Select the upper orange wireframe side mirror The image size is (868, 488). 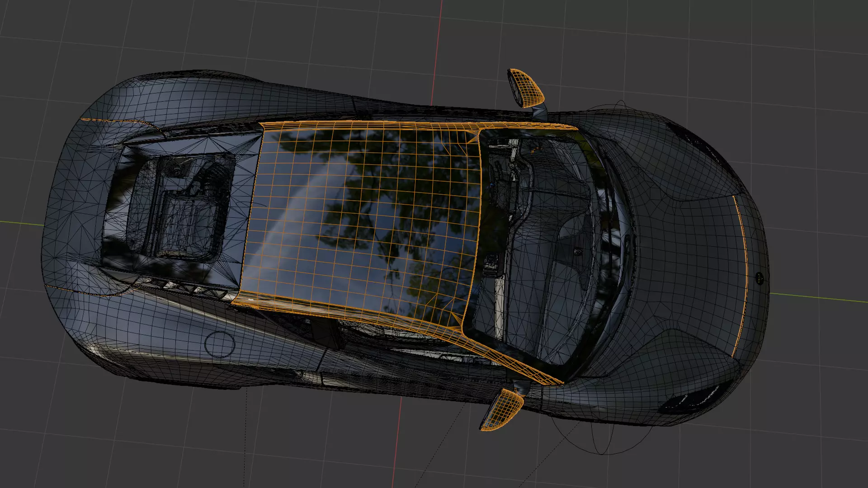(525, 88)
